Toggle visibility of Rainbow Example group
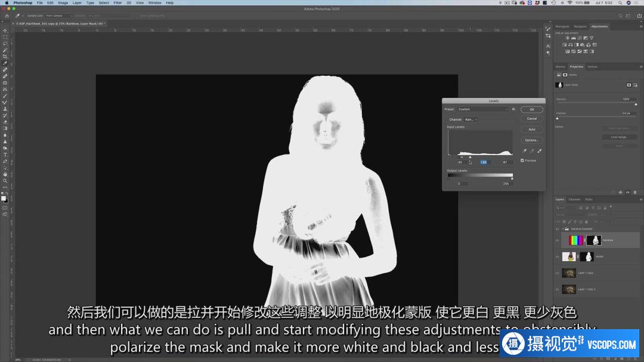644x362 pixels. (558, 229)
